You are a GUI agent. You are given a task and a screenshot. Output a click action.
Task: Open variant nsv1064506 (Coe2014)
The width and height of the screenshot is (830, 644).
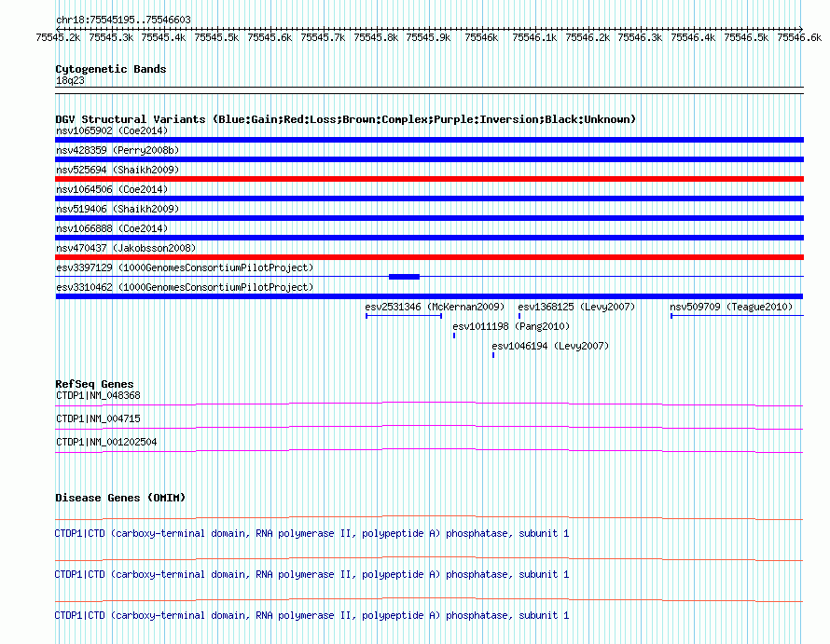(x=112, y=189)
